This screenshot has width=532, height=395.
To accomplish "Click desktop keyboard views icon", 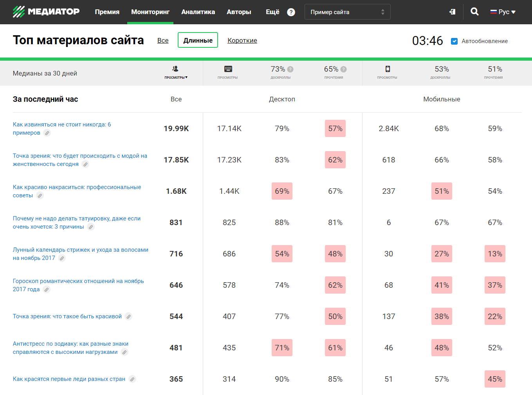I will 228,69.
